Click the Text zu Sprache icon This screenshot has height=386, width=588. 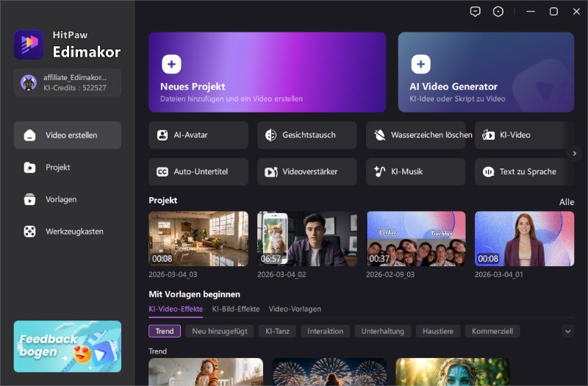[488, 172]
